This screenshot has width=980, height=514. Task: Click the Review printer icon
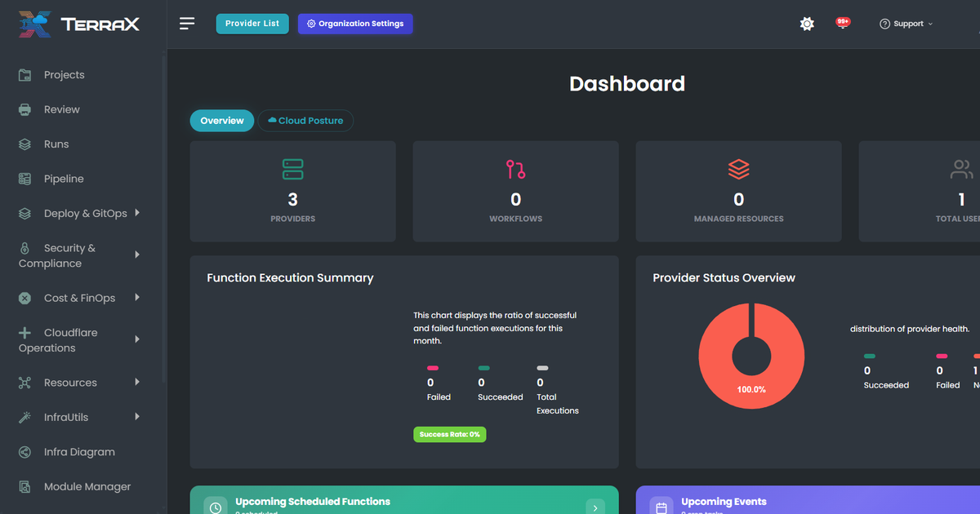25,109
